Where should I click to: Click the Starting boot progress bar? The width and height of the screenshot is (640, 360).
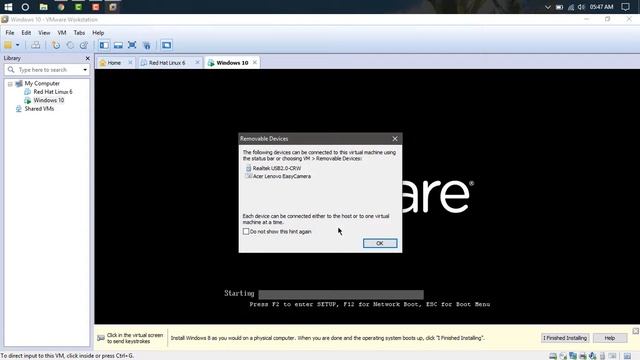tap(341, 294)
